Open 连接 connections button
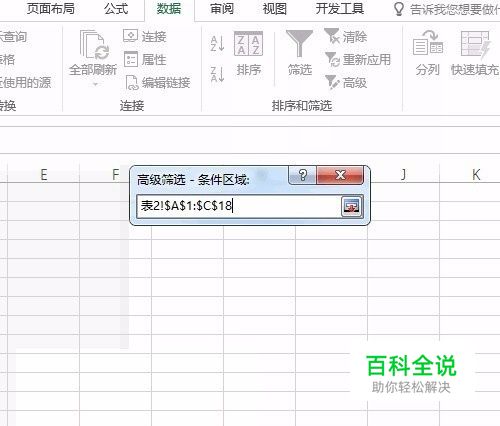 (x=145, y=36)
